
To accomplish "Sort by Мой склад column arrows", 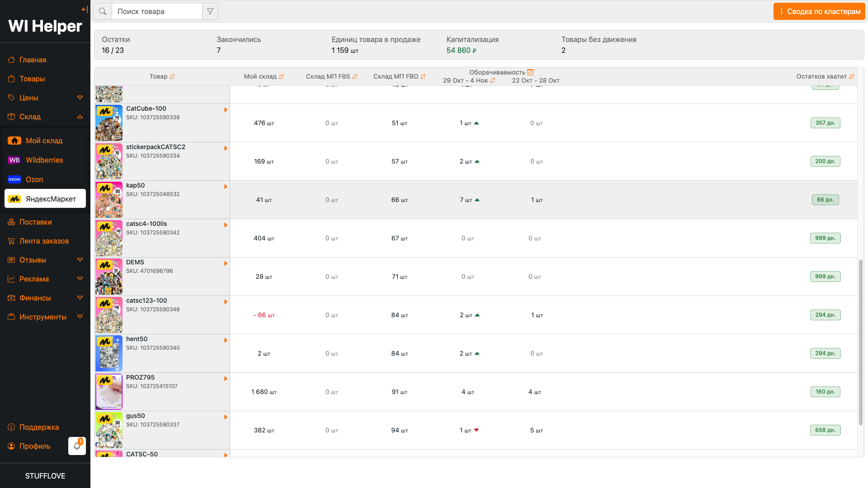I will click(281, 77).
